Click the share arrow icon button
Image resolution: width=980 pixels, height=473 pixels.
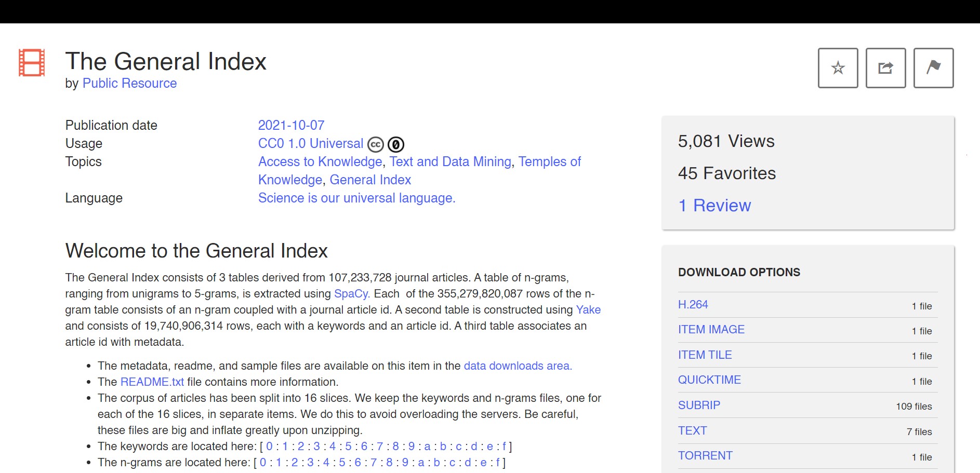885,68
